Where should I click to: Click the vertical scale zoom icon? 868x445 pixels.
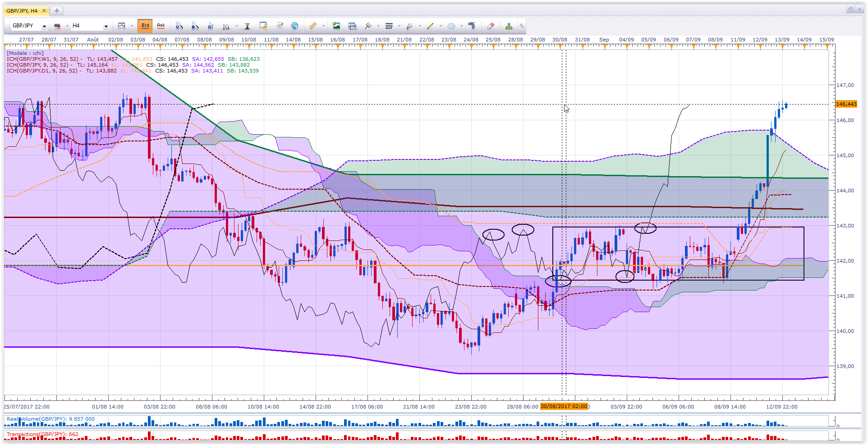[x=226, y=26]
